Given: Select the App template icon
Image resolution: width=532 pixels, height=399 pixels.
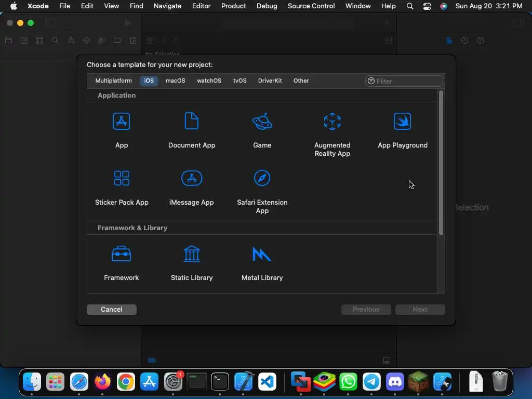Looking at the screenshot, I should (122, 122).
